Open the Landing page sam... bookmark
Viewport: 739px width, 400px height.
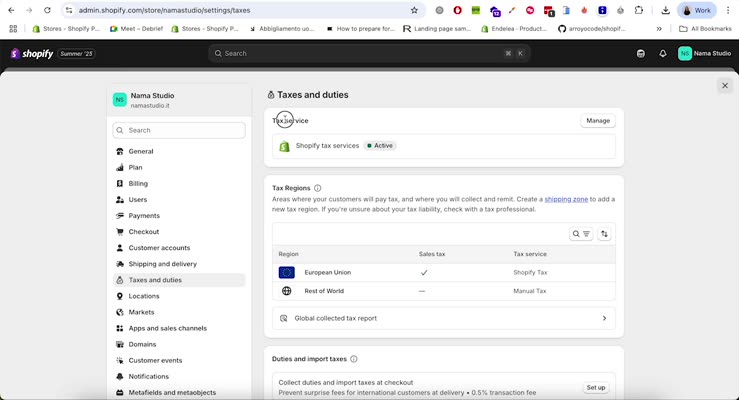click(x=437, y=29)
